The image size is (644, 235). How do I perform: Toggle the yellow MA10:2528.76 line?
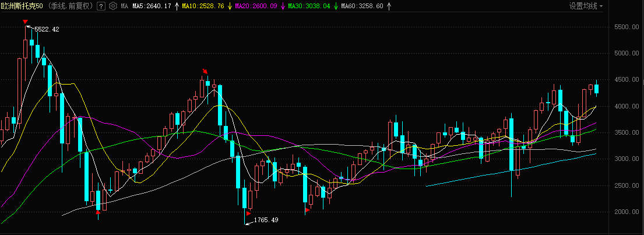(203, 6)
